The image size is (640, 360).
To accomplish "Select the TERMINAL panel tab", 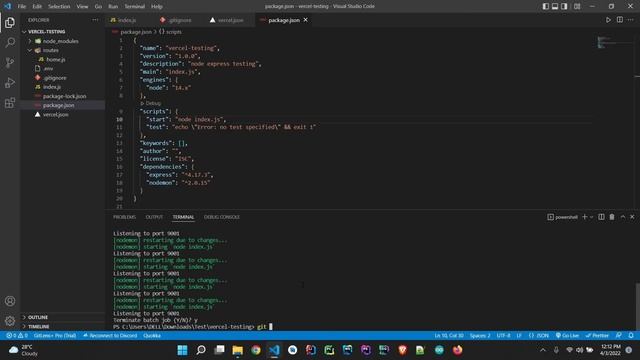I will [183, 217].
